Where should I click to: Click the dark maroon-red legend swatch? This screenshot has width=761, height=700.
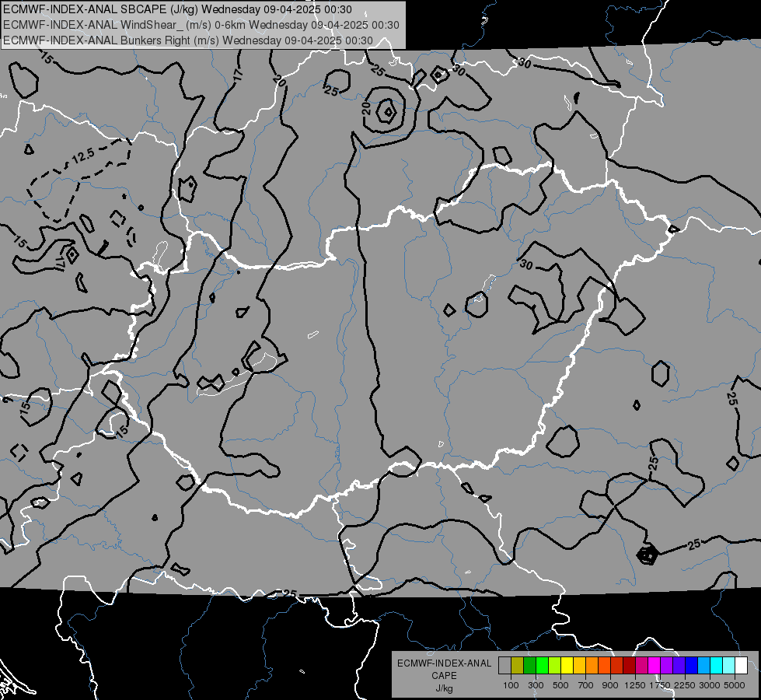(x=629, y=665)
